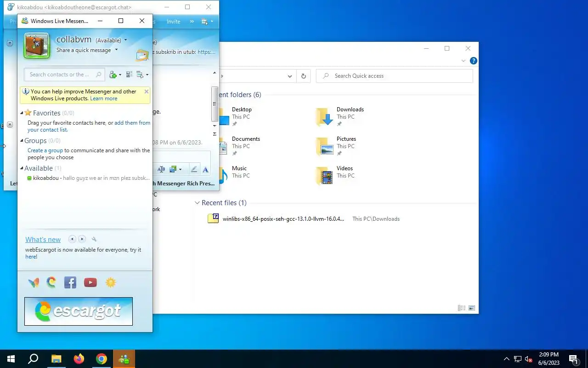Click the Show menu icon in Messenger main window
This screenshot has width=588, height=368.
(140, 75)
